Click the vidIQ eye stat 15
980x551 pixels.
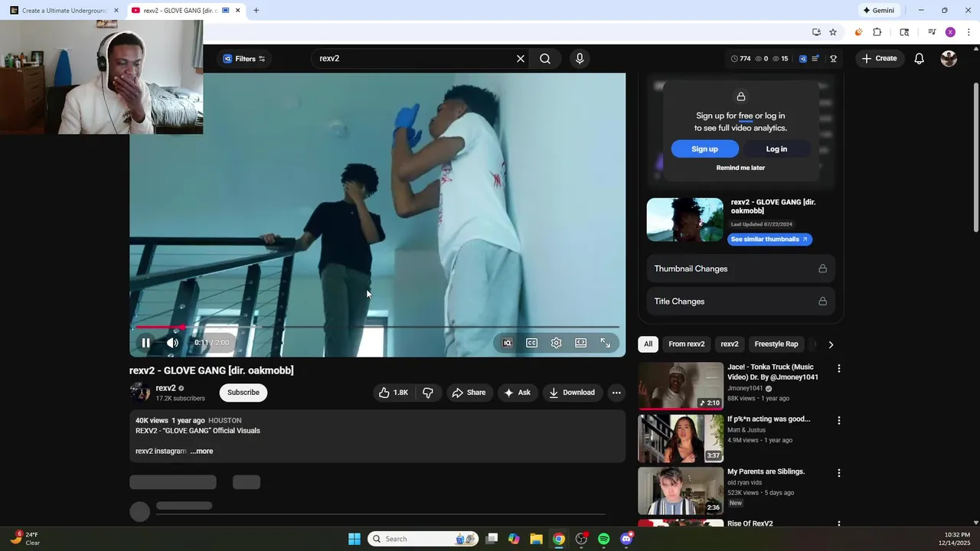coord(780,59)
